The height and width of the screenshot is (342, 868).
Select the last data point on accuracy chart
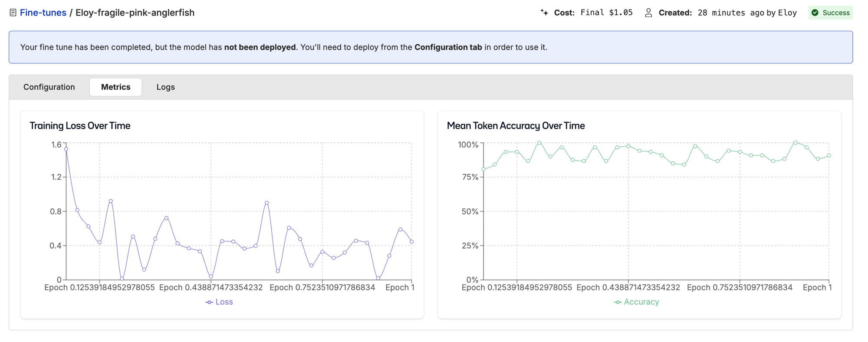[829, 155]
